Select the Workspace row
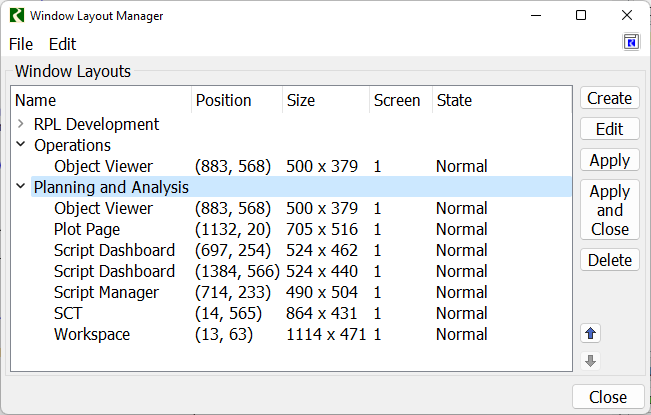 click(91, 334)
